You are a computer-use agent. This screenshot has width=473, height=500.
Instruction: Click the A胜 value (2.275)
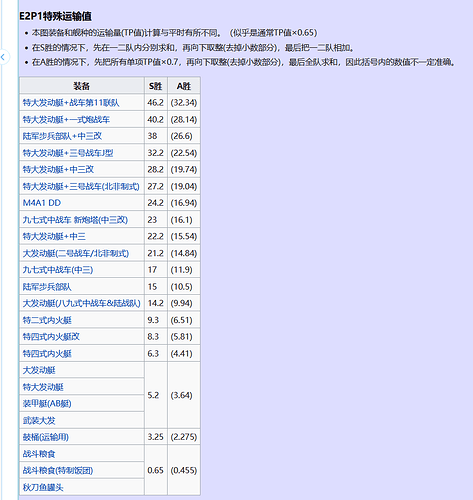click(x=184, y=437)
